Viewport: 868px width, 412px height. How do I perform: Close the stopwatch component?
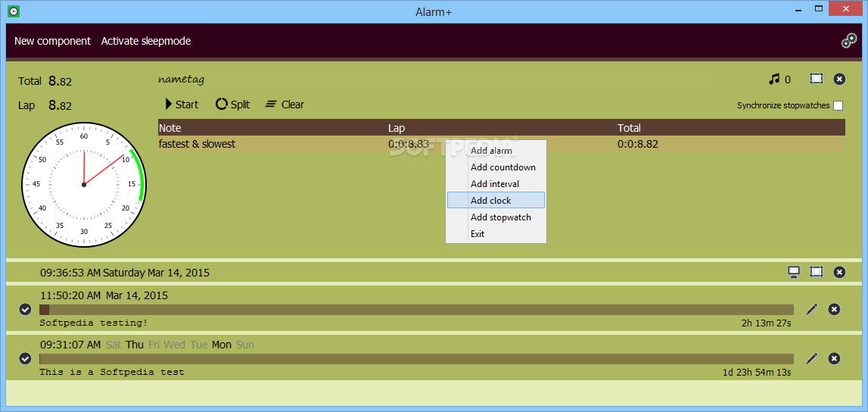pos(839,80)
